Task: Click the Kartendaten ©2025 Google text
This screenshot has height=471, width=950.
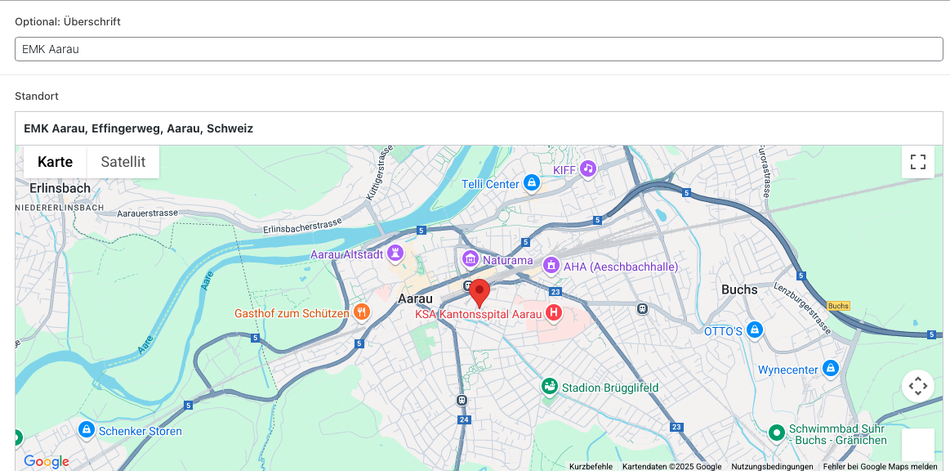Action: click(x=672, y=467)
